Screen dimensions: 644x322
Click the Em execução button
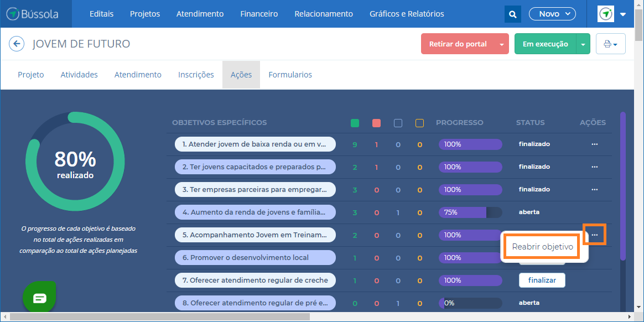(546, 44)
